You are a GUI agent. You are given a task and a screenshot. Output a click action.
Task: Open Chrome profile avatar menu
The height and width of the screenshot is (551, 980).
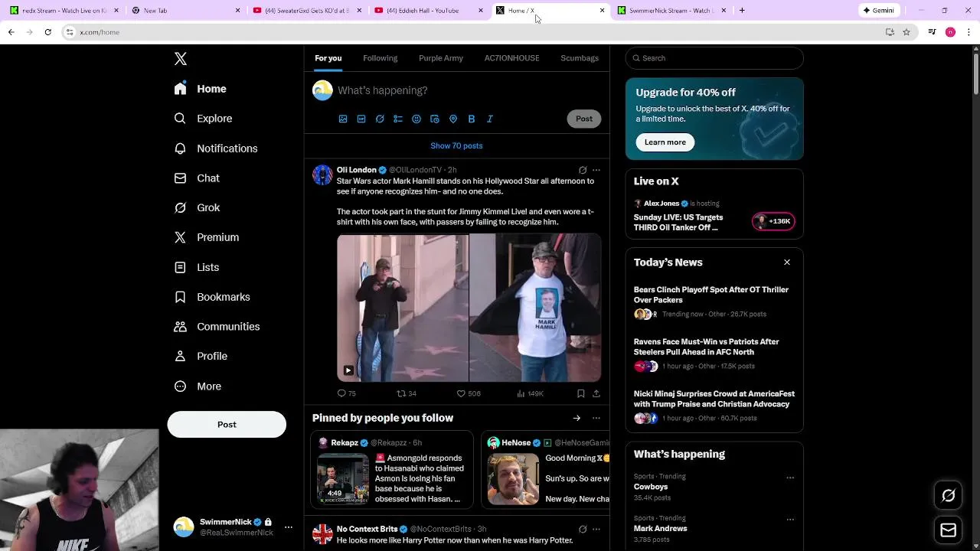(950, 32)
